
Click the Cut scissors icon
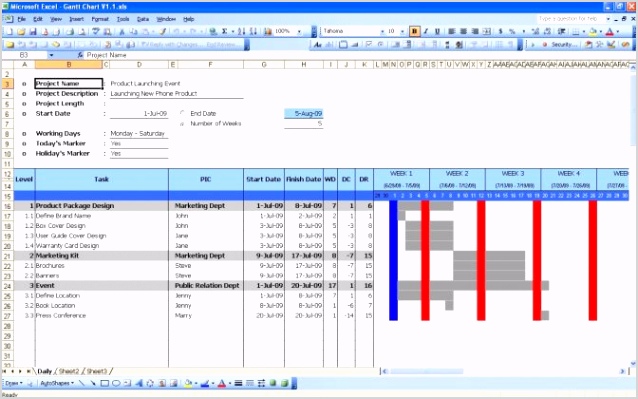[122, 32]
